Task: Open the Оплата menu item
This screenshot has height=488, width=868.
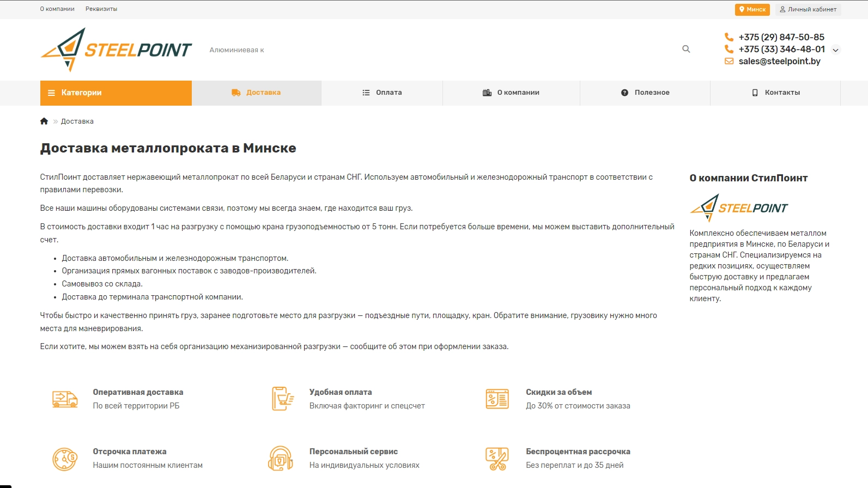Action: click(x=382, y=93)
